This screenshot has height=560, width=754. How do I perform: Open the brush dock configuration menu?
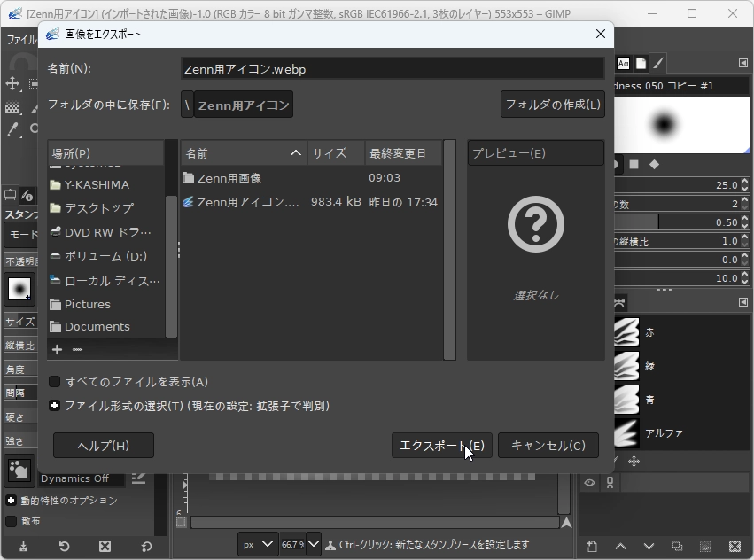coord(743,63)
